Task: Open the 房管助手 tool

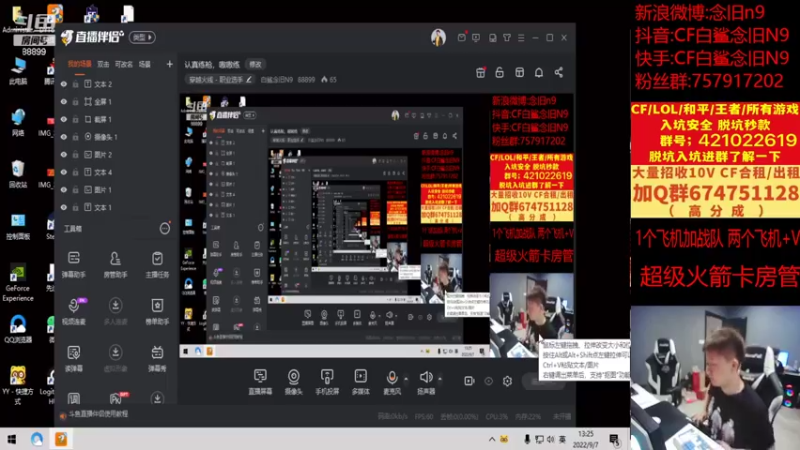Action: coord(115,264)
